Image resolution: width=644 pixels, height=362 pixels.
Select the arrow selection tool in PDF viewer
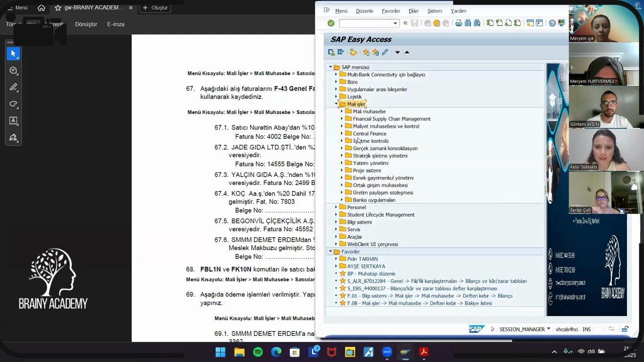[x=14, y=53]
